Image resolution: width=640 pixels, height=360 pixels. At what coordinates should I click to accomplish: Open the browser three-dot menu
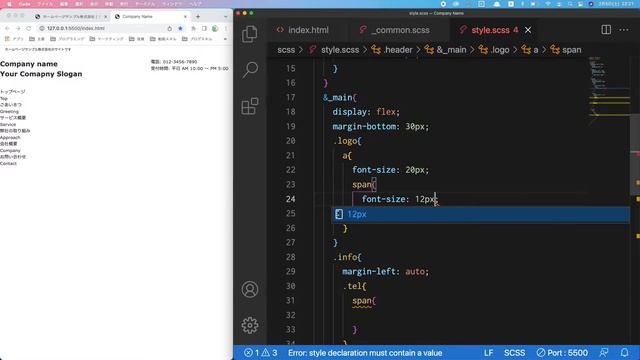coord(225,28)
